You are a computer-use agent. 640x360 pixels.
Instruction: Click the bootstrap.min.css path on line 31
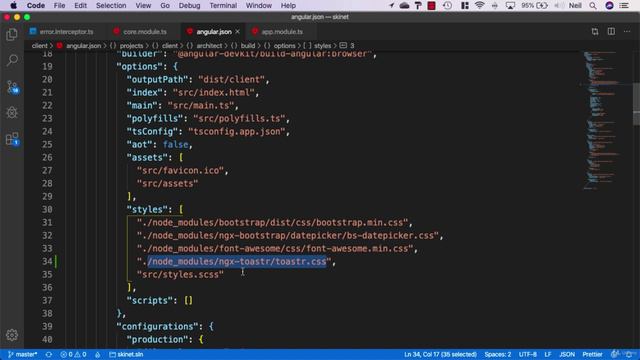(x=272, y=222)
